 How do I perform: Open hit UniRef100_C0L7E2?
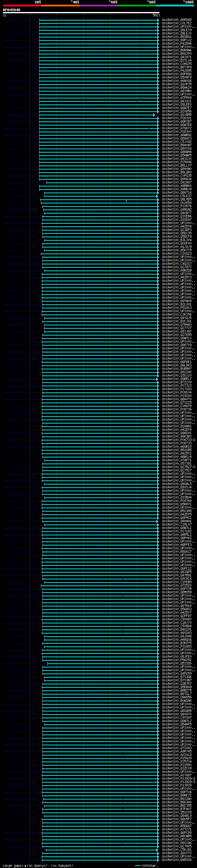pyautogui.click(x=176, y=23)
